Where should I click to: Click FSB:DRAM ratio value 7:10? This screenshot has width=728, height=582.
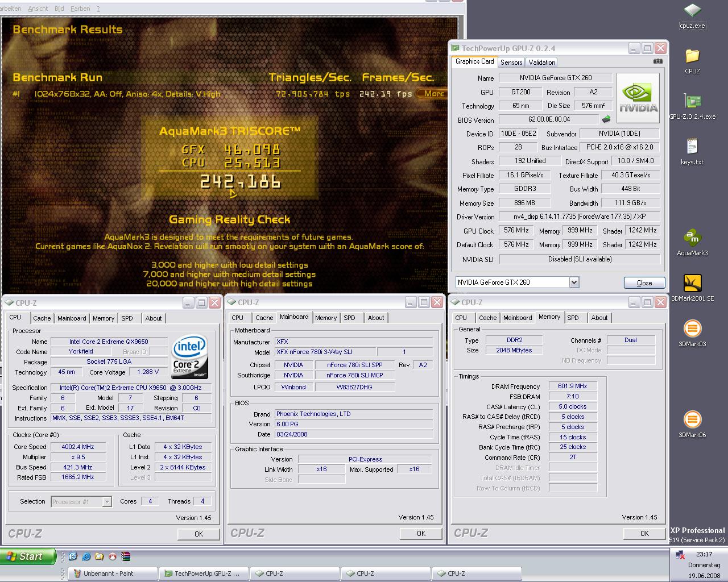point(573,396)
